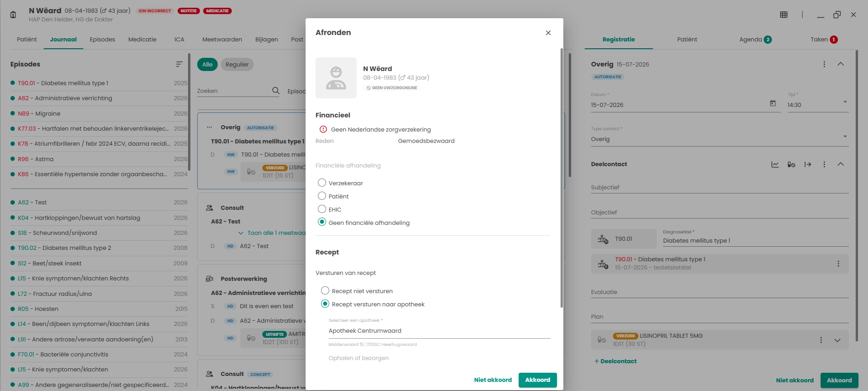Click the pill icon on the LISINOPRIL TABLET 5MG row
868x391 pixels.
pos(602,340)
